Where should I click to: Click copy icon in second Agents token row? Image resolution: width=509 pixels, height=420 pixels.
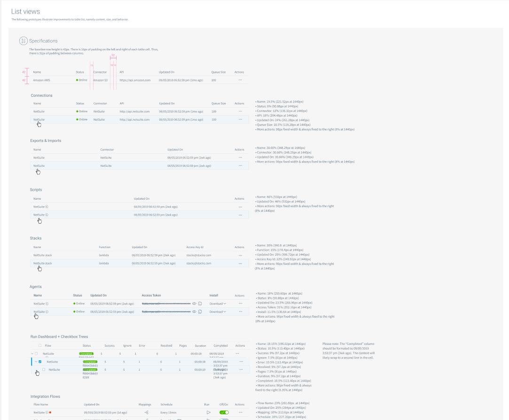(200, 311)
